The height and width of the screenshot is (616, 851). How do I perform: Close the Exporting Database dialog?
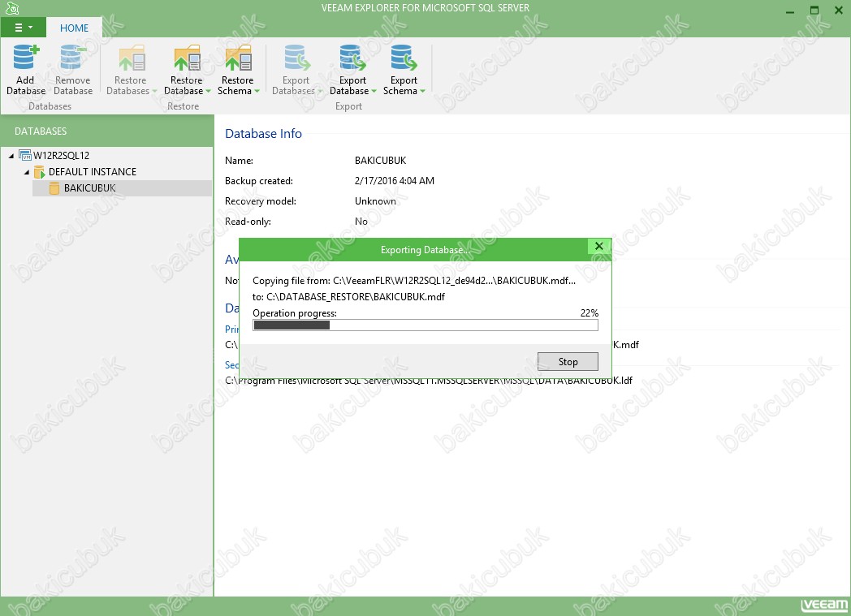pos(599,246)
